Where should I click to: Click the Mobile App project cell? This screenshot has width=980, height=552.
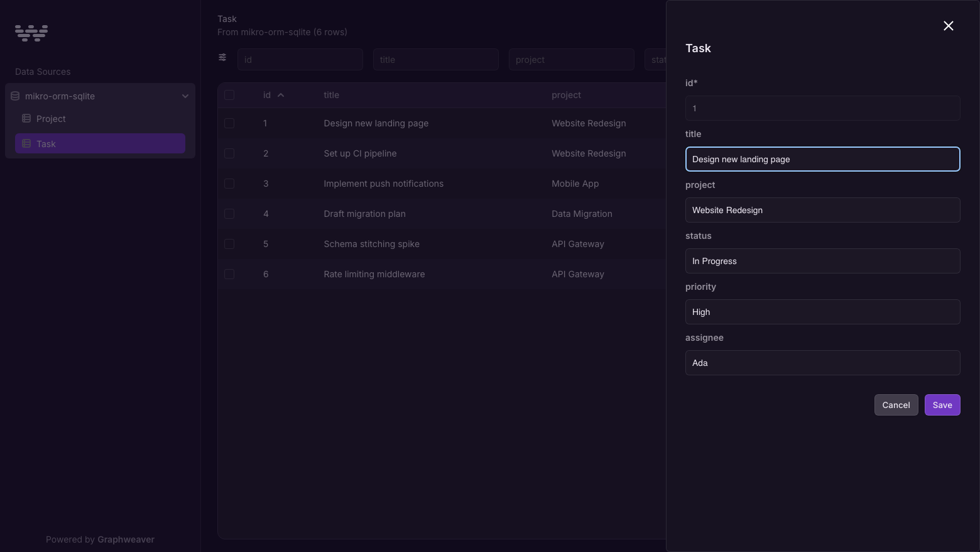pyautogui.click(x=575, y=184)
